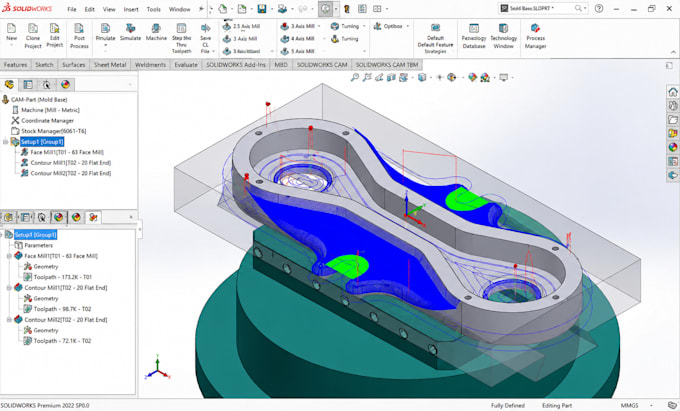Switch to ConfigurationManager tab in upper panel
The height and width of the screenshot is (411, 680).
click(46, 84)
